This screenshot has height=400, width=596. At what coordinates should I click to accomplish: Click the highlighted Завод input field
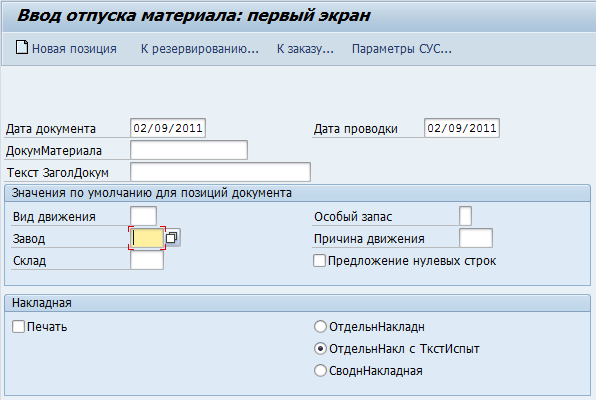click(x=147, y=238)
